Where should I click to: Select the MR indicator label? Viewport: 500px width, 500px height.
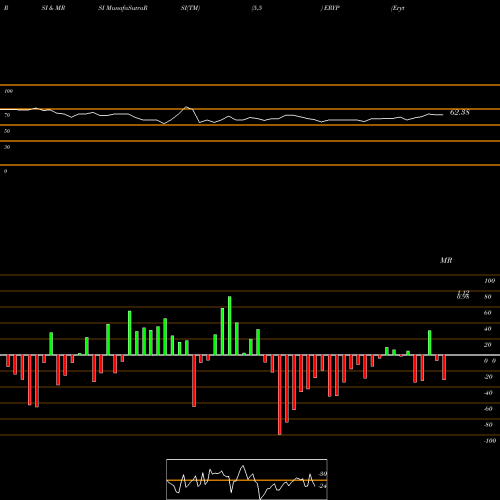[x=446, y=260]
